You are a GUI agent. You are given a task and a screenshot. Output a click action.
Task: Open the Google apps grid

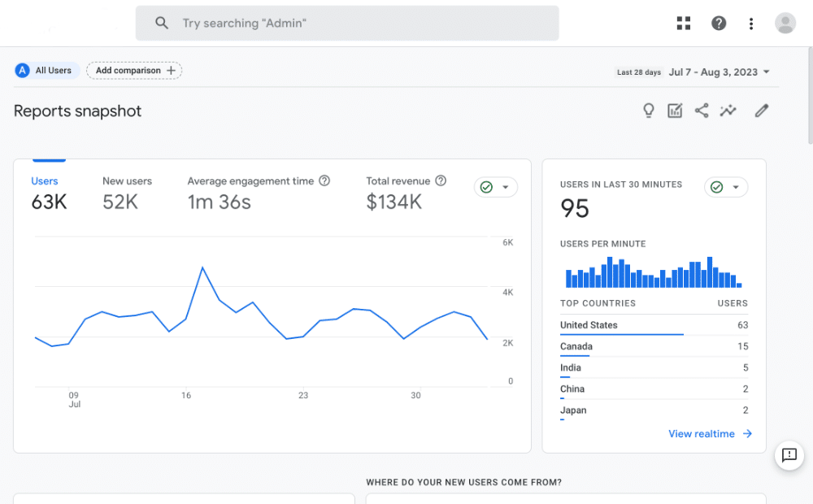click(683, 23)
